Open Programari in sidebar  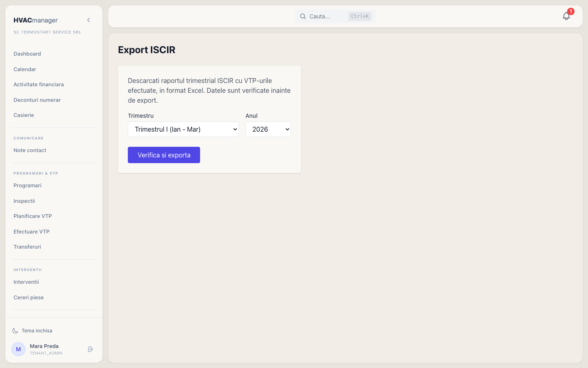click(27, 185)
